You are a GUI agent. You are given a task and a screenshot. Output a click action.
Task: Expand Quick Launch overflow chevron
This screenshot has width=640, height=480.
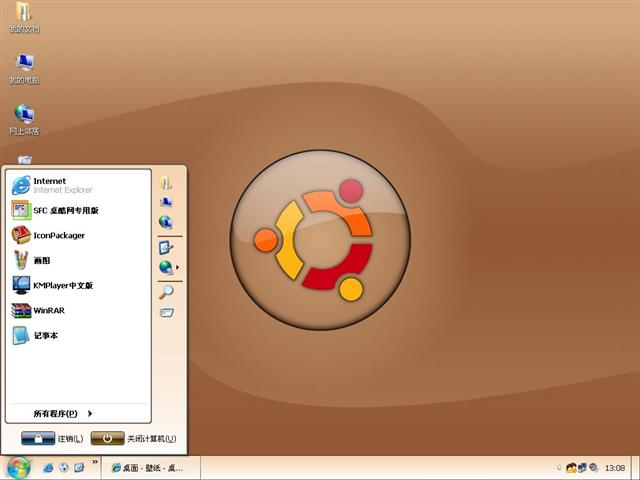pyautogui.click(x=95, y=462)
